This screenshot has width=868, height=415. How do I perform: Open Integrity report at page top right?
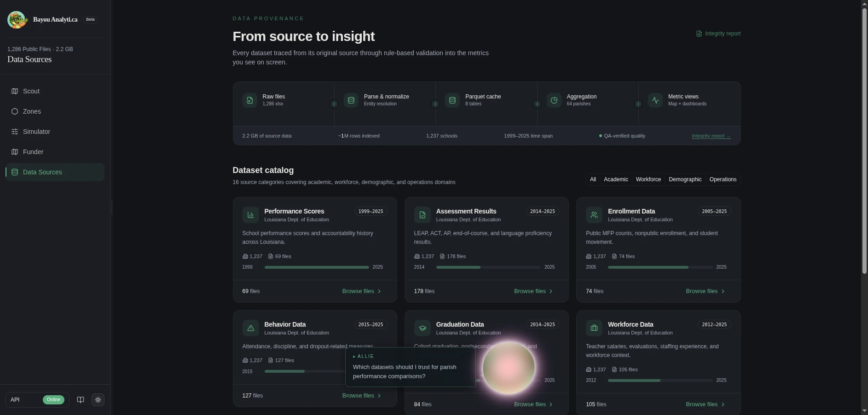pyautogui.click(x=718, y=34)
